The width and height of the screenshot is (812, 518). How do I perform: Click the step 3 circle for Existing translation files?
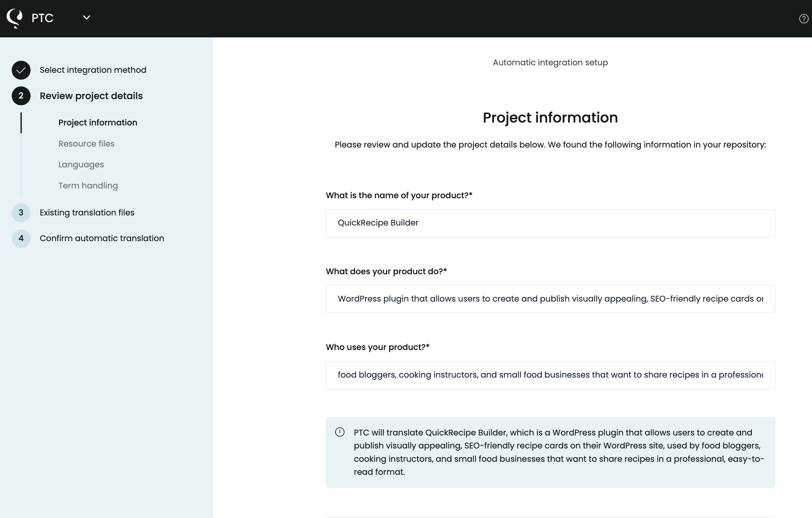pos(21,213)
